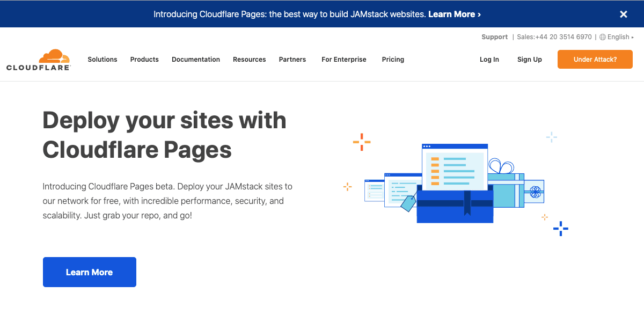Open the Support link
This screenshot has height=322, width=644.
[x=494, y=37]
